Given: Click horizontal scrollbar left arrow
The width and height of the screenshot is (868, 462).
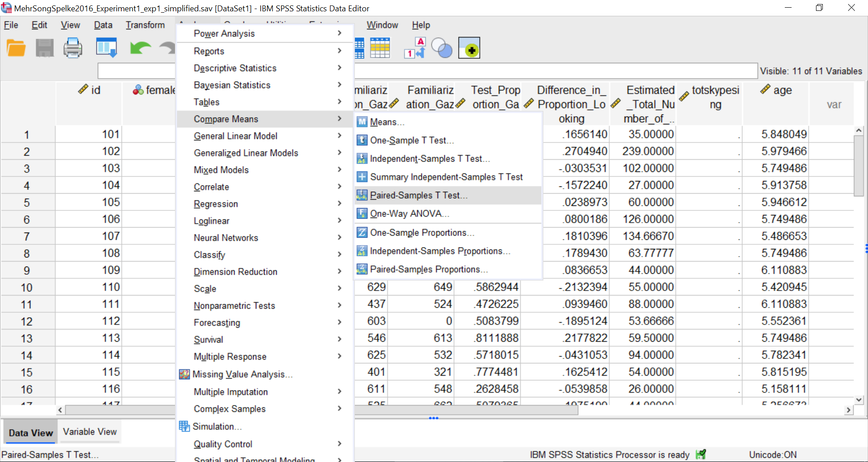Looking at the screenshot, I should [x=60, y=410].
